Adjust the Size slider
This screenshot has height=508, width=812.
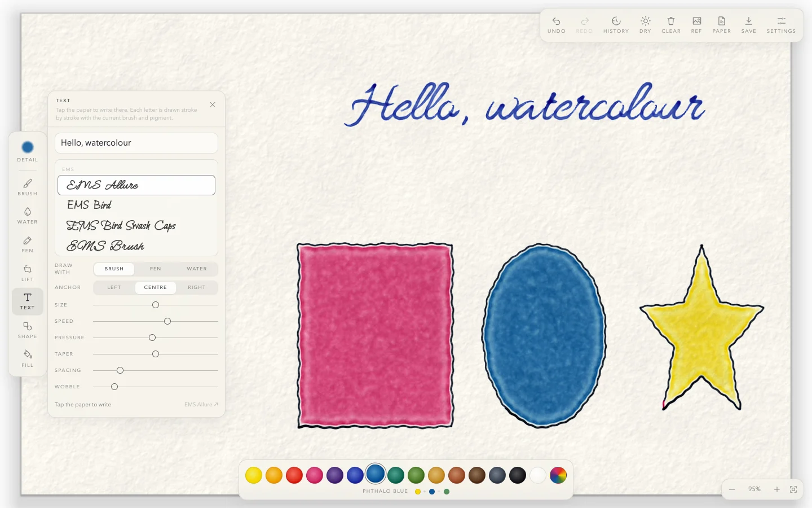coord(156,305)
